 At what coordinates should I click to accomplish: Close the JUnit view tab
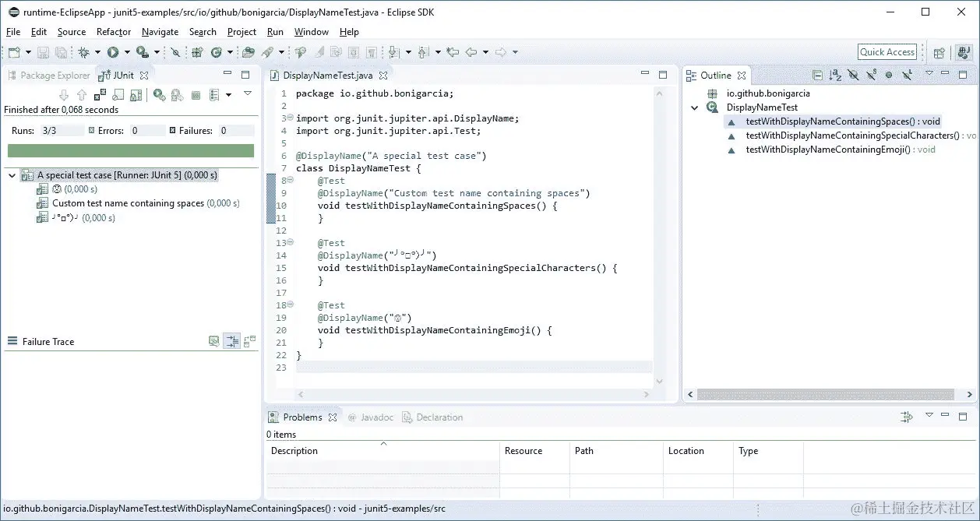coord(144,76)
